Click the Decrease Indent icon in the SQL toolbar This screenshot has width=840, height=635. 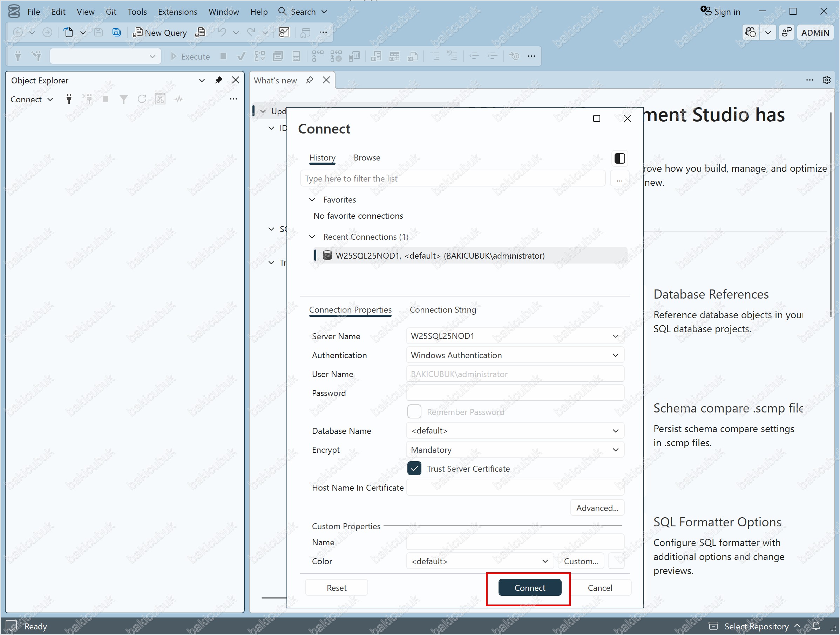(474, 56)
